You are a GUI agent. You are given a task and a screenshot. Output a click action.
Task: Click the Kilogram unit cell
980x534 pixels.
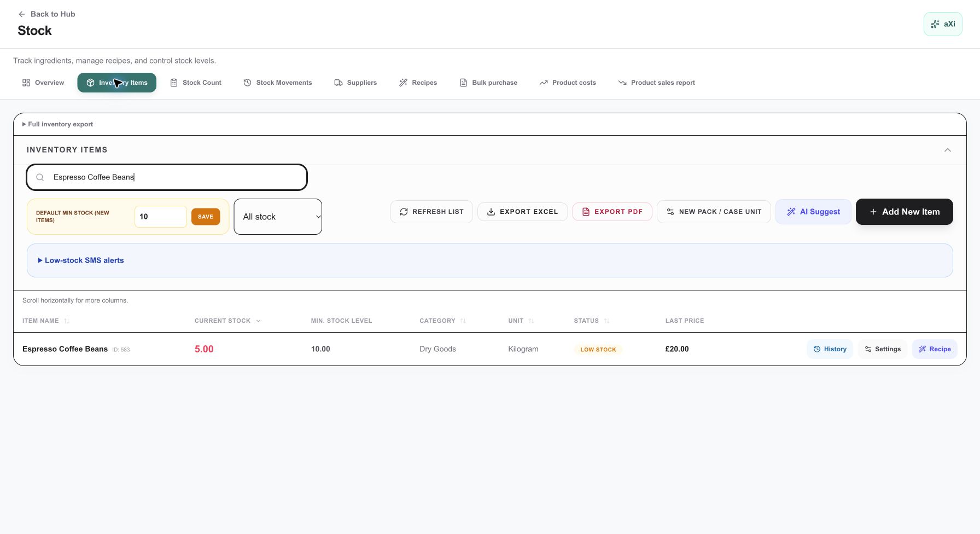[x=523, y=349]
